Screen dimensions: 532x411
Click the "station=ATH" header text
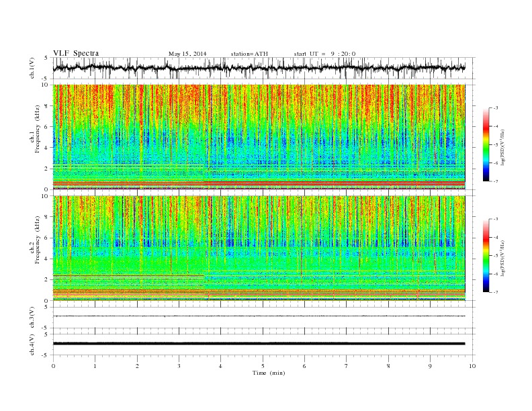click(x=249, y=54)
